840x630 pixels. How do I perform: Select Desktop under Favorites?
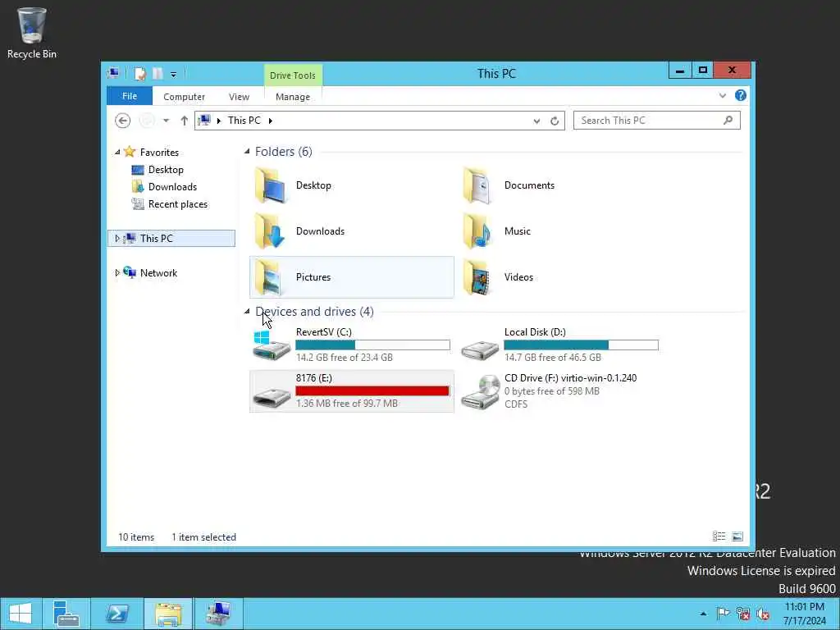point(166,170)
